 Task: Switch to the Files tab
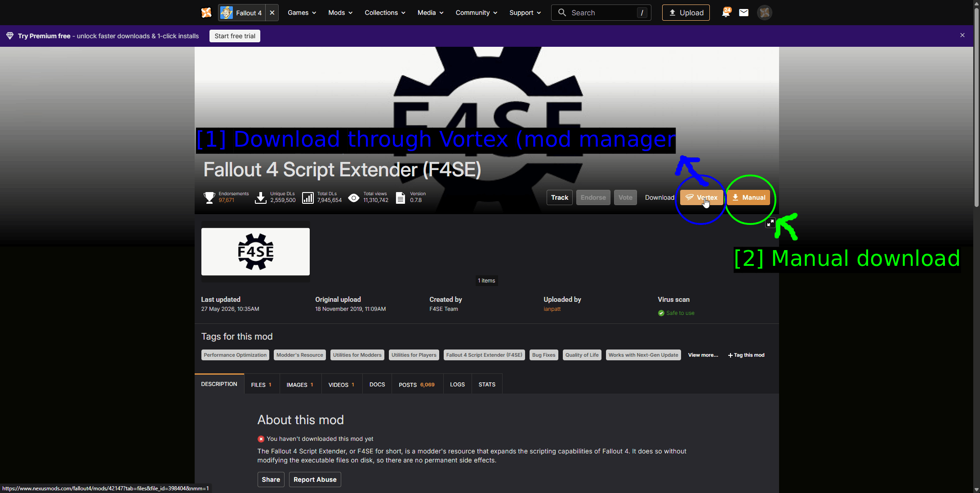pyautogui.click(x=262, y=385)
